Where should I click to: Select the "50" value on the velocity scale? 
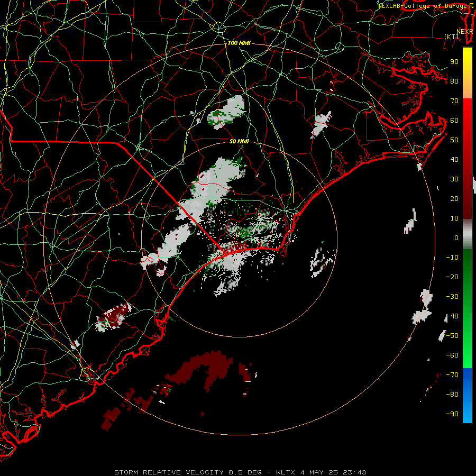coord(454,140)
